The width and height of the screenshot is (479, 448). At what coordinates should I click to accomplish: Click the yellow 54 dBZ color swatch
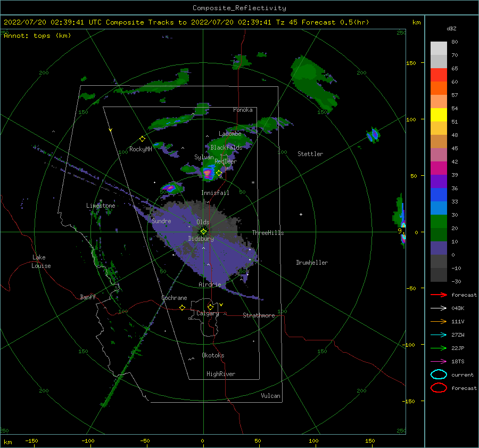439,115
